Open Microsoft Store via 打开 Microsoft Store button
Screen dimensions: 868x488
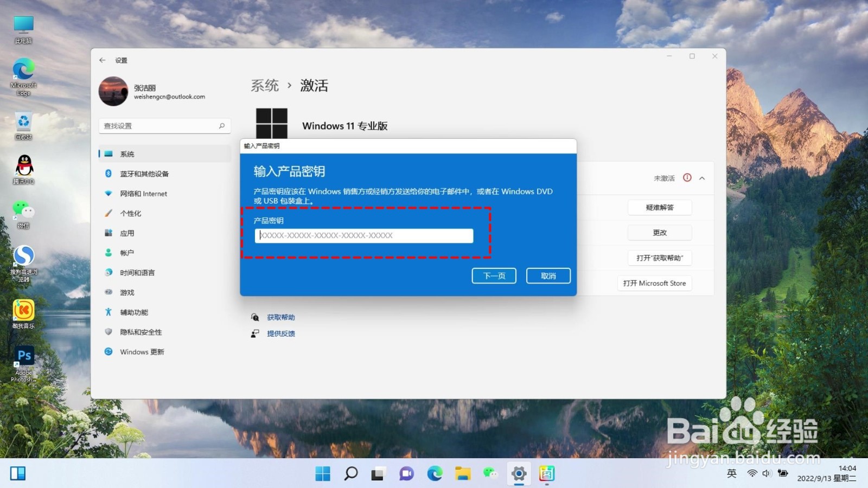tap(654, 282)
